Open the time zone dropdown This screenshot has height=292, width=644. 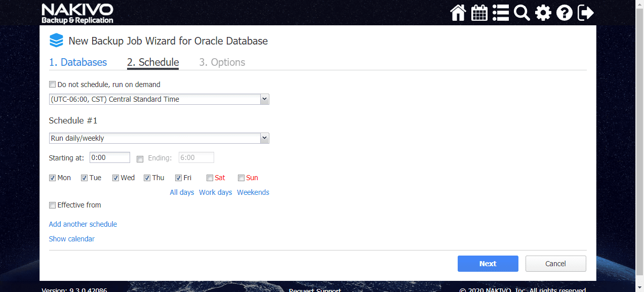tap(264, 99)
